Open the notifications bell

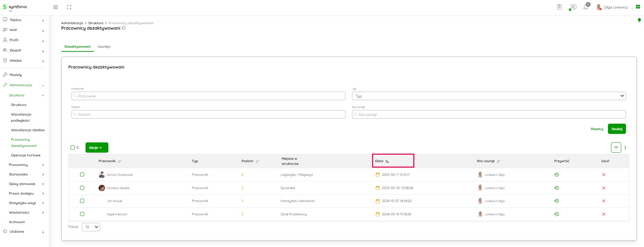click(586, 7)
